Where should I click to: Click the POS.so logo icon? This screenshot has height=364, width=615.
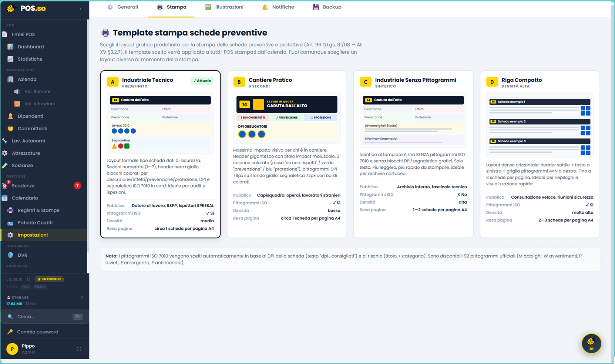coord(11,8)
